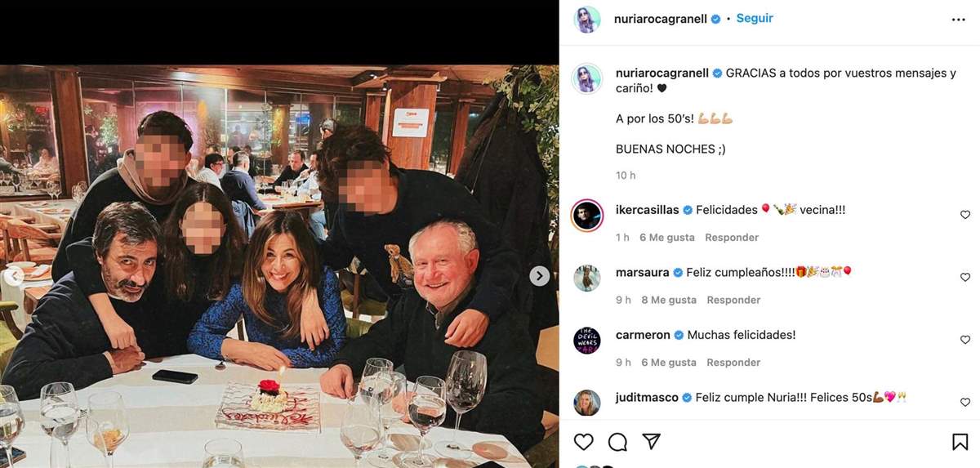Reply to the marsaura comment
The image size is (980, 468).
point(733,300)
